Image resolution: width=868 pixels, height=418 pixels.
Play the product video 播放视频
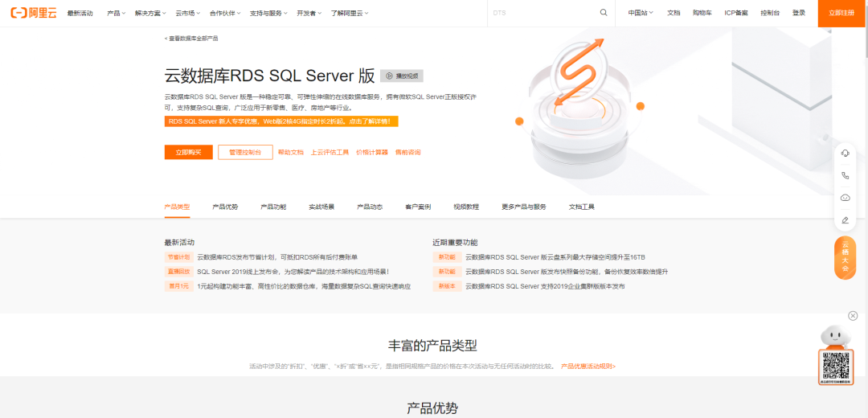[x=402, y=76]
